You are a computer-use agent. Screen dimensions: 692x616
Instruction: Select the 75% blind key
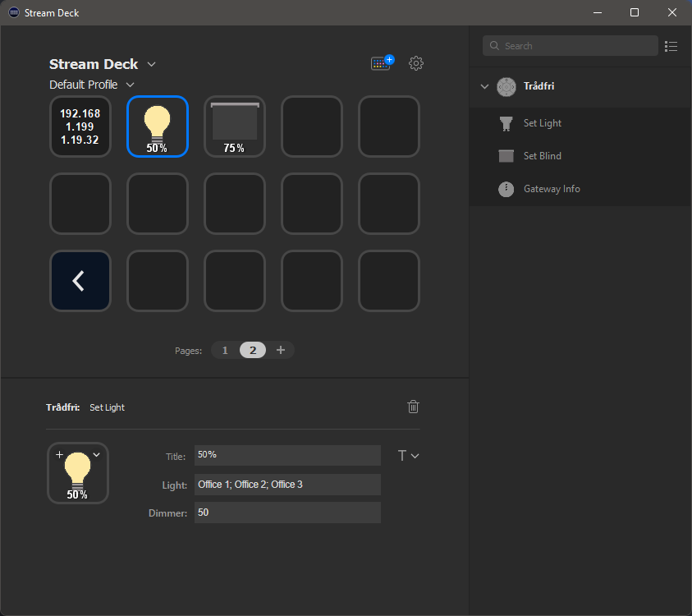click(x=234, y=126)
